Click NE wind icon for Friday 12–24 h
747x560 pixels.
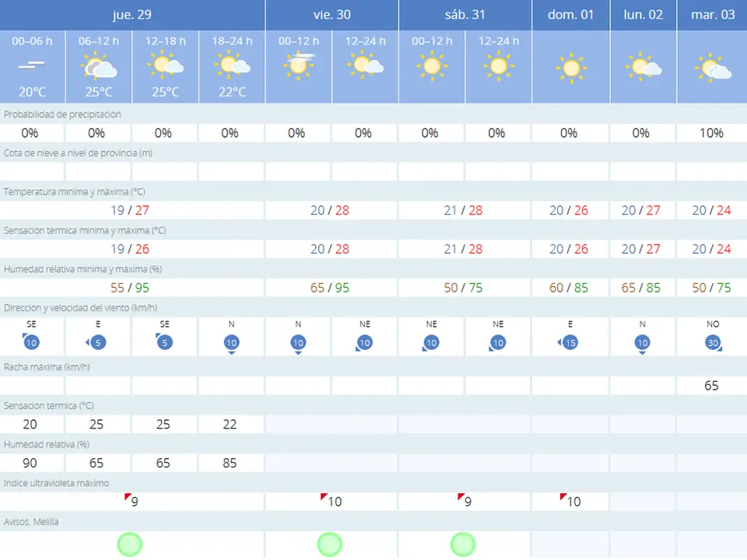364,343
